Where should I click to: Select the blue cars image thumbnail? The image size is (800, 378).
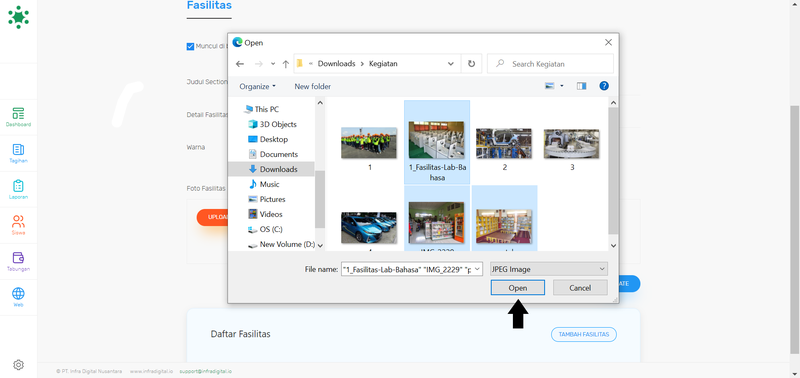[369, 227]
